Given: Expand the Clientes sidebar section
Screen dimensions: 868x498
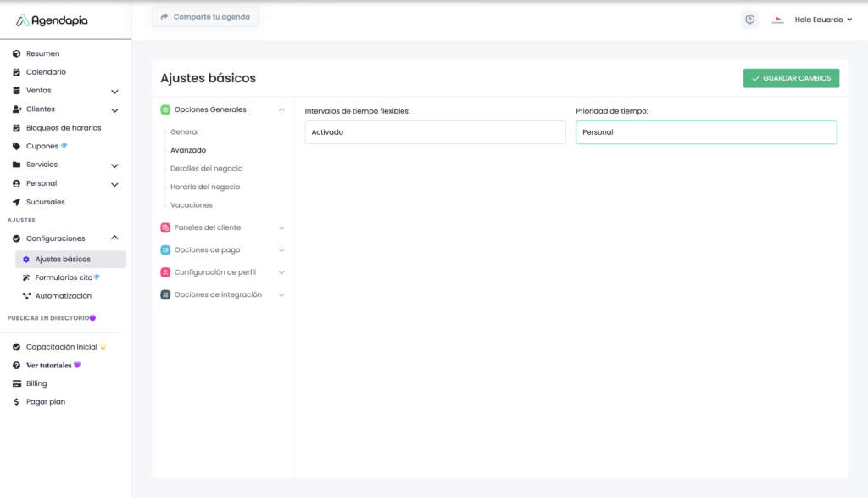Looking at the screenshot, I should click(114, 110).
